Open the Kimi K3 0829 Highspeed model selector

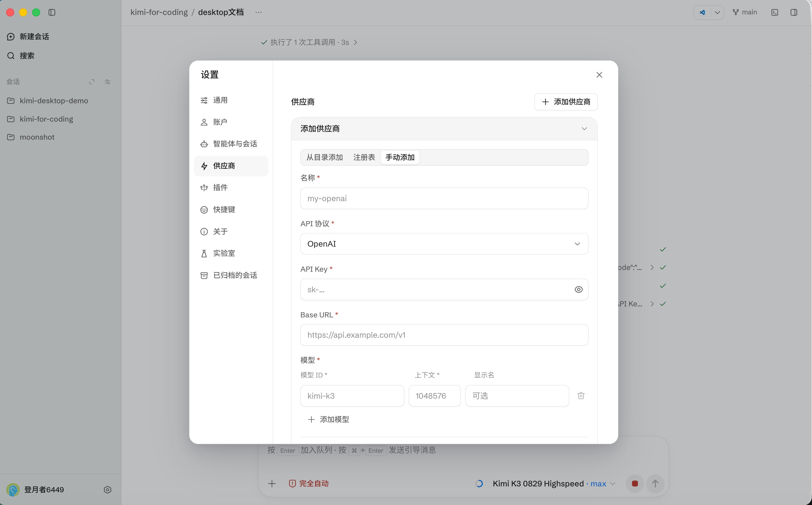[x=554, y=484]
